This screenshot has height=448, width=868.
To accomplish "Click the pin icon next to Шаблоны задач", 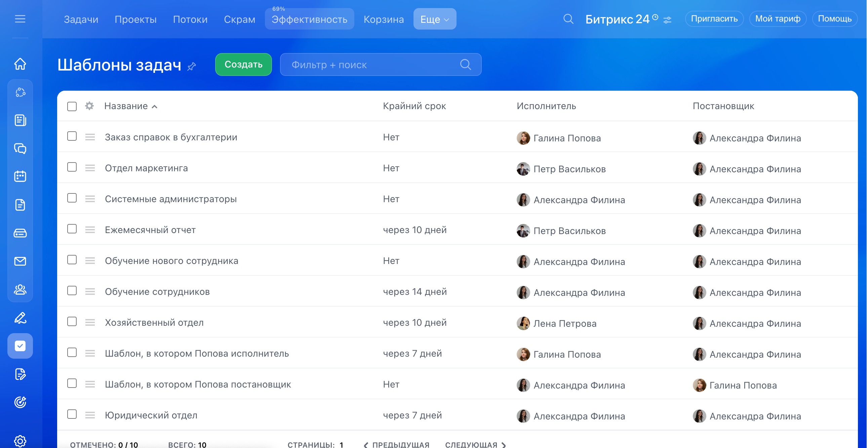I will pos(192,66).
